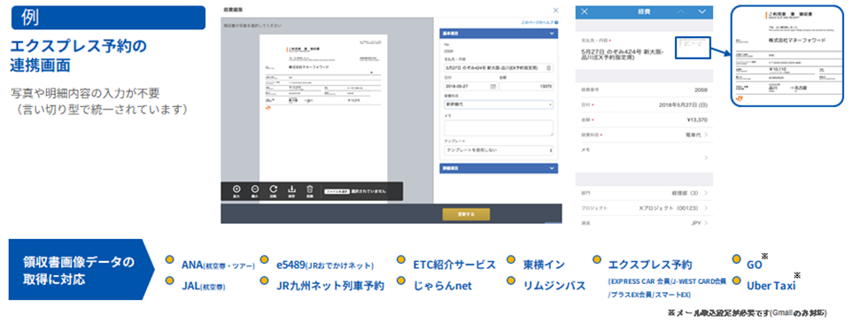Delete the receipt with the trash icon
Screen dimensions: 868x323
point(310,189)
